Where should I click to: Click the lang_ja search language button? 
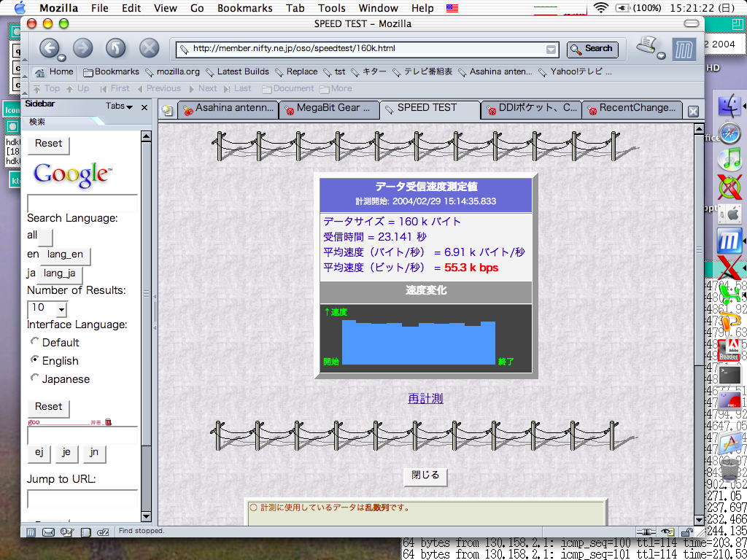point(60,274)
